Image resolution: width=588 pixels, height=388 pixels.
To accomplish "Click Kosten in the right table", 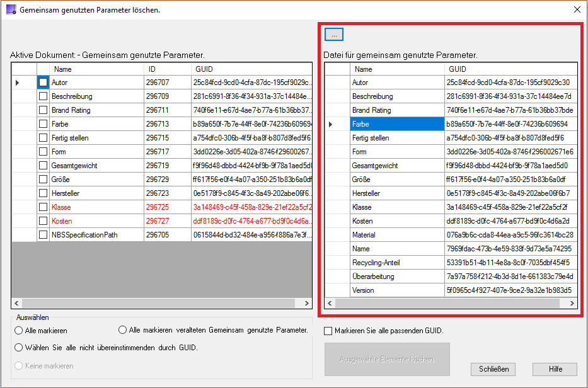I will click(x=398, y=221).
